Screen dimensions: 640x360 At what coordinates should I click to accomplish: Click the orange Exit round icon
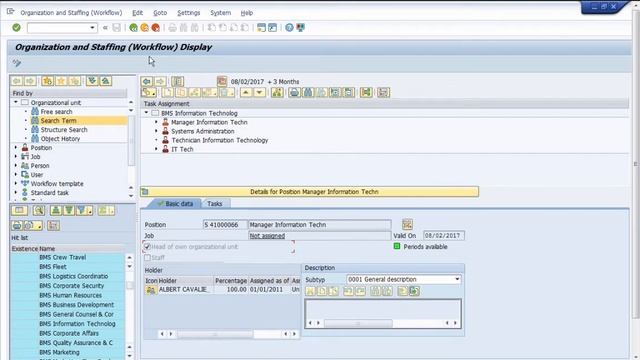[144, 27]
